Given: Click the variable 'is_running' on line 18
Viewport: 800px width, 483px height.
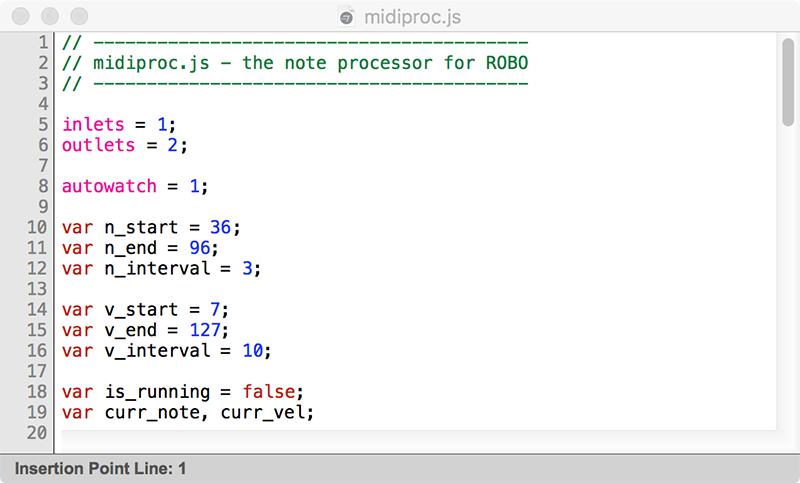Looking at the screenshot, I should coord(157,392).
